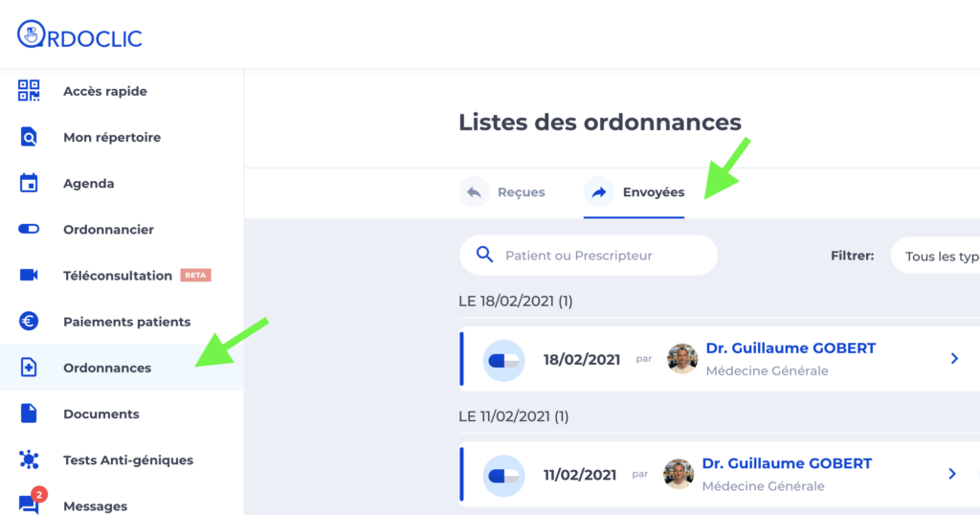Click the LE 18/02/2021 (1) group header
980x515 pixels.
pyautogui.click(x=516, y=302)
